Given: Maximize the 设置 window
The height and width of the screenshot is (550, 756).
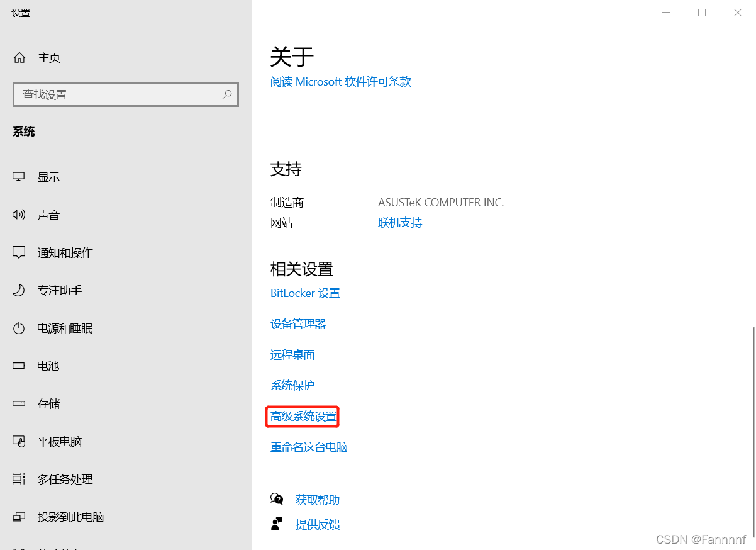Looking at the screenshot, I should [x=702, y=13].
